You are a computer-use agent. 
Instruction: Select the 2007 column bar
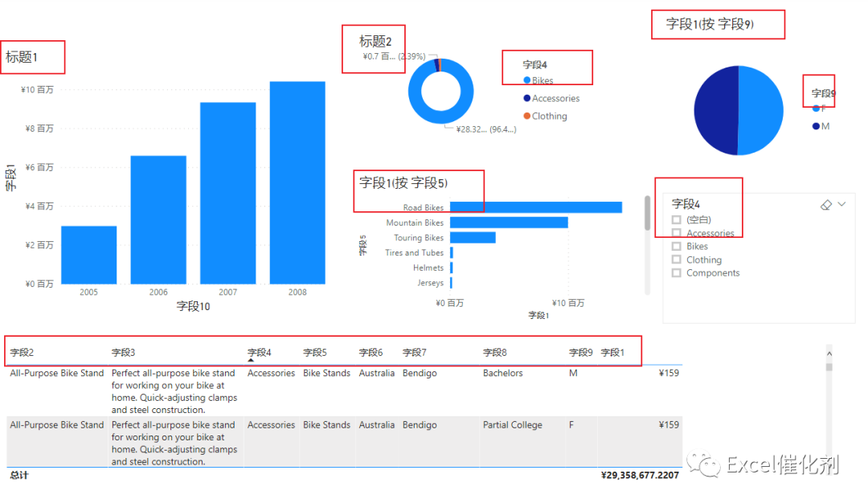228,193
